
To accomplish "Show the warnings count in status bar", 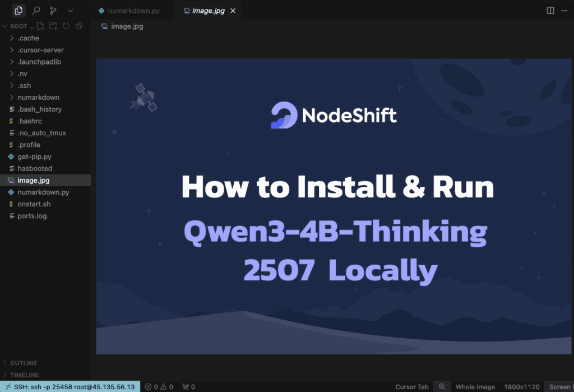I will tap(166, 387).
